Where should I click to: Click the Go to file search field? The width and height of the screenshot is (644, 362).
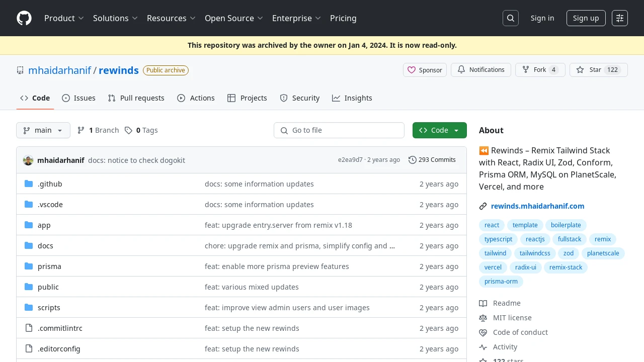(x=339, y=130)
